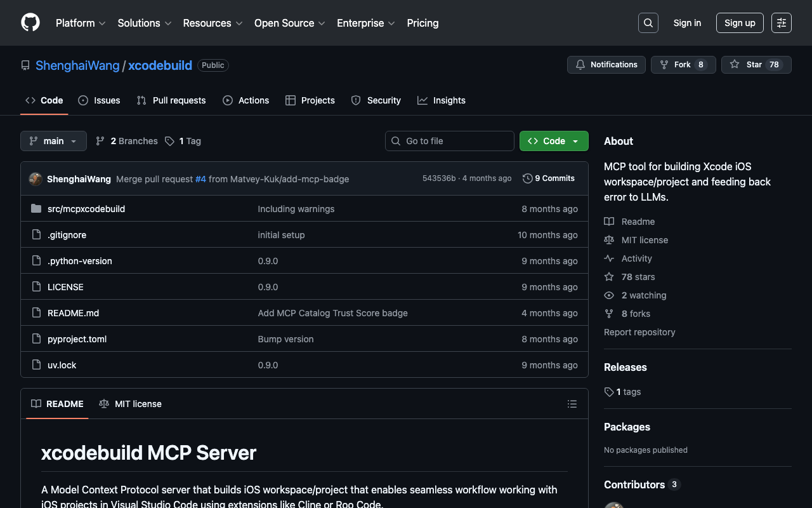Click the Notifications bell button

pos(606,65)
